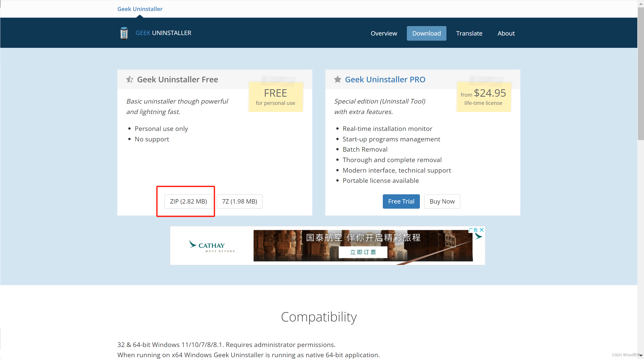Click the book-ticket button in Cathay ad
Screen dimensions: 644x359
tap(363, 252)
